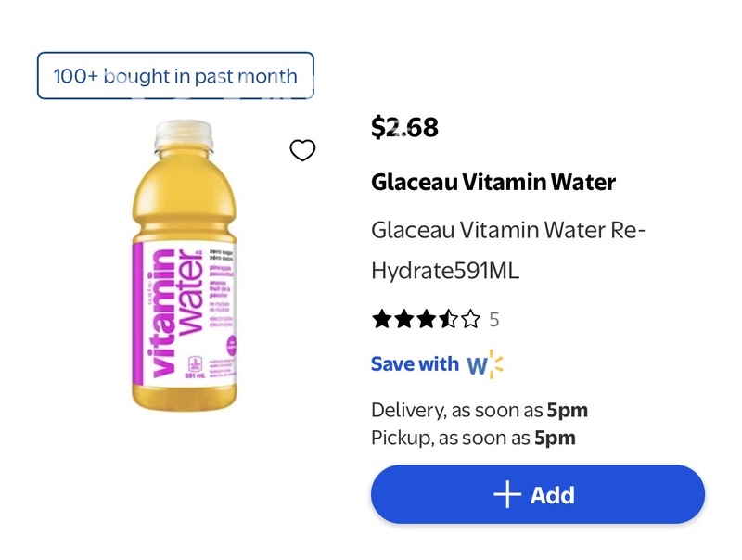The image size is (742, 560).
Task: Click the Walmart spark logo
Action: click(x=496, y=364)
